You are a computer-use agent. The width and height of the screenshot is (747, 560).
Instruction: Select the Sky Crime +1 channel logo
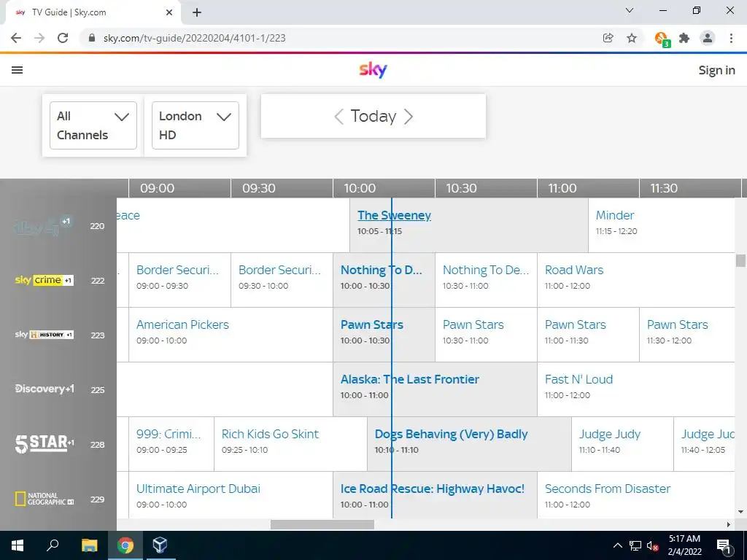[x=43, y=280]
